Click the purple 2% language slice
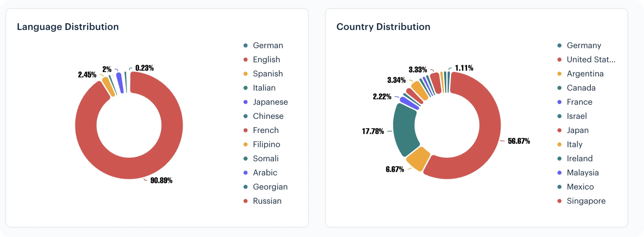 click(x=120, y=83)
